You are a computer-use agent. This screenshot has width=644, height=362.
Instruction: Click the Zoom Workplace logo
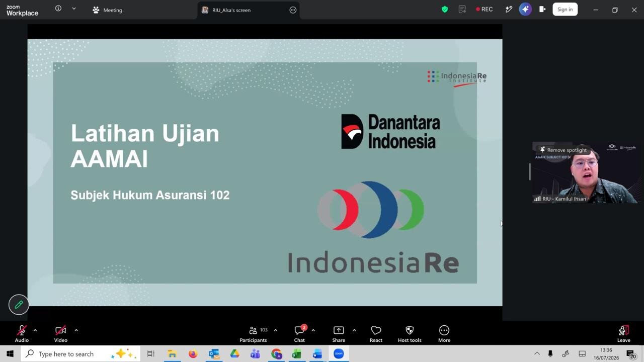(x=22, y=10)
